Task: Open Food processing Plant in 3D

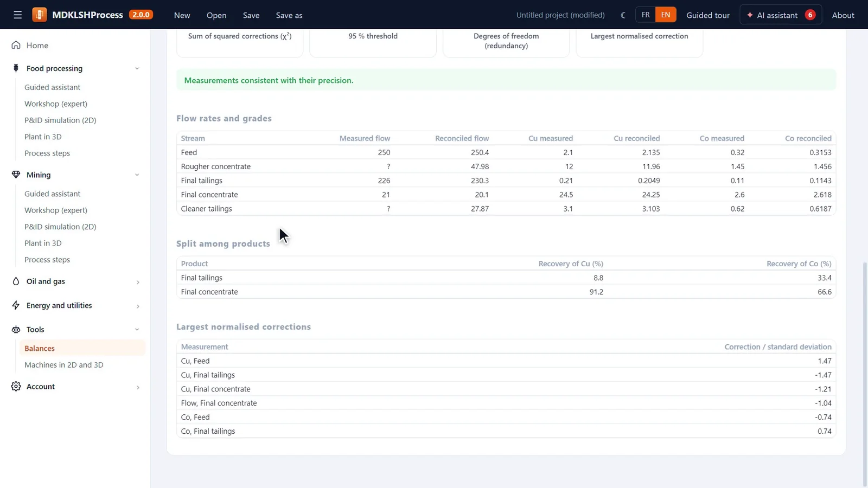Action: (x=43, y=137)
